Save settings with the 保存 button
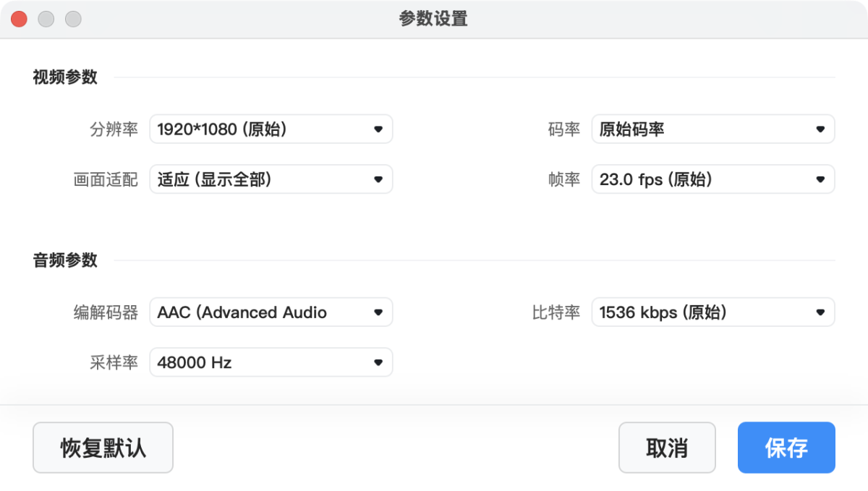 coord(786,448)
